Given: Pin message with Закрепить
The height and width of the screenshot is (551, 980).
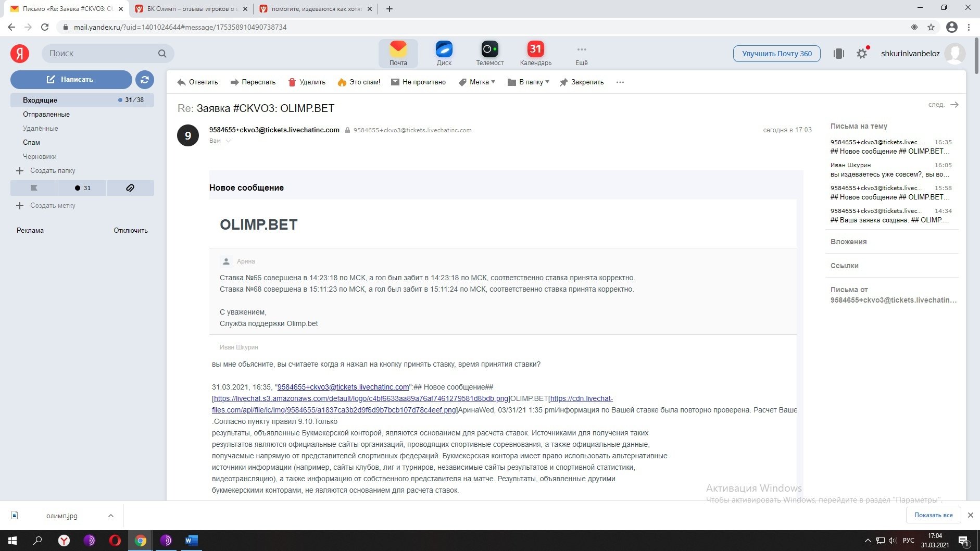Looking at the screenshot, I should coord(582,82).
